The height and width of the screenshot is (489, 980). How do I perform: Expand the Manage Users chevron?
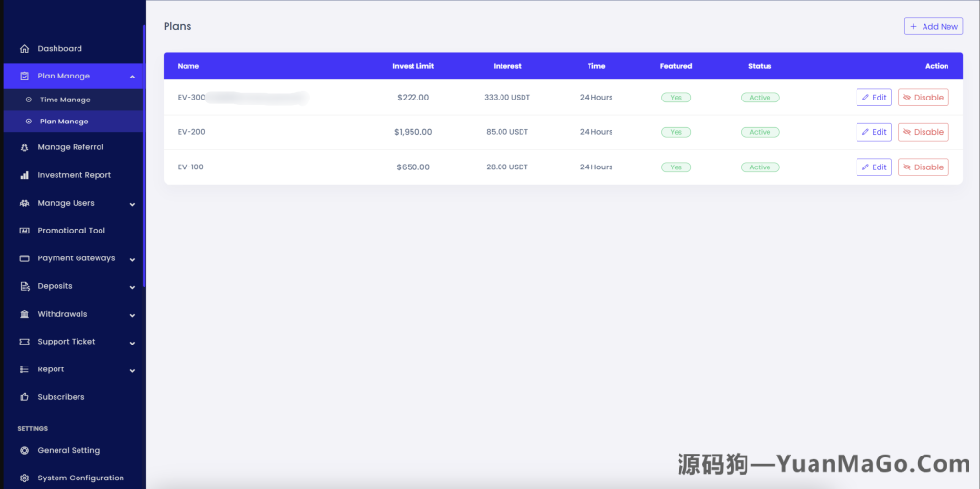[x=132, y=204]
